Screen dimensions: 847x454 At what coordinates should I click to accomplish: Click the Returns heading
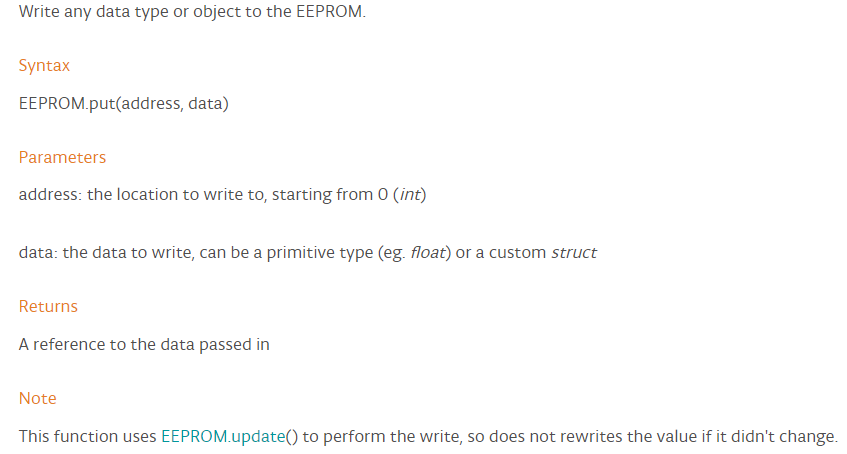click(x=48, y=306)
